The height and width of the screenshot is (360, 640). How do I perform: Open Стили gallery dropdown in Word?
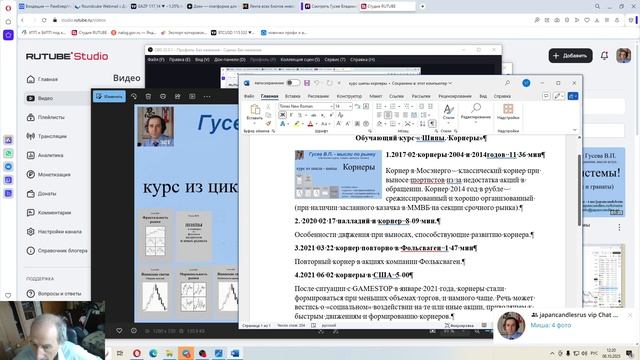(x=449, y=113)
